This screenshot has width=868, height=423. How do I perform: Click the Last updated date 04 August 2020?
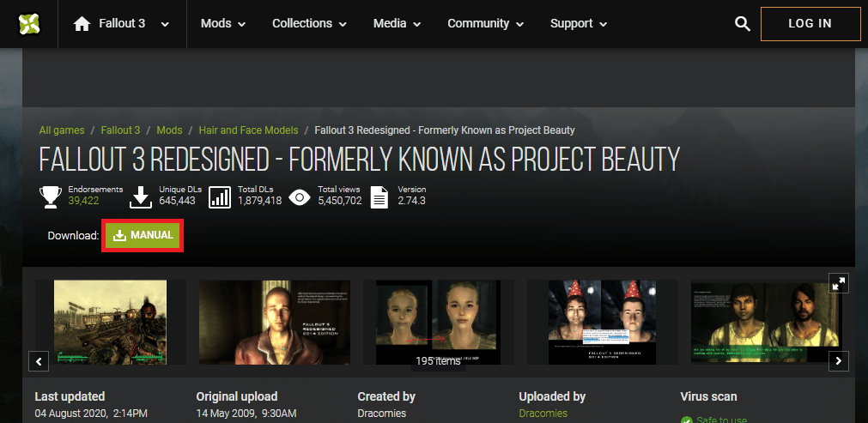point(91,414)
